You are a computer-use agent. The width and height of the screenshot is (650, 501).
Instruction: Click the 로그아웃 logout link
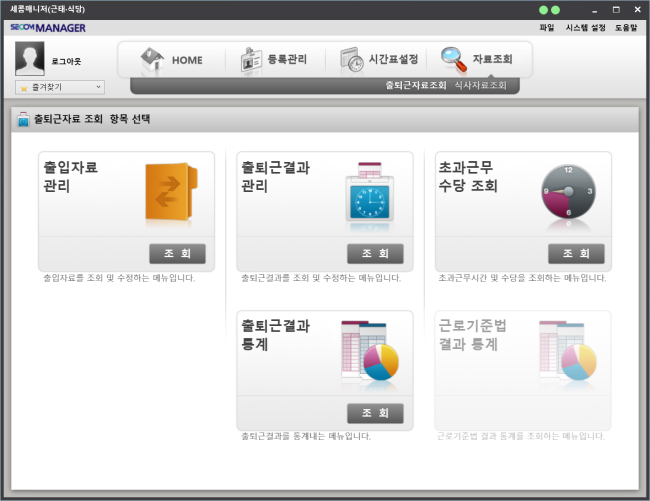pyautogui.click(x=66, y=62)
